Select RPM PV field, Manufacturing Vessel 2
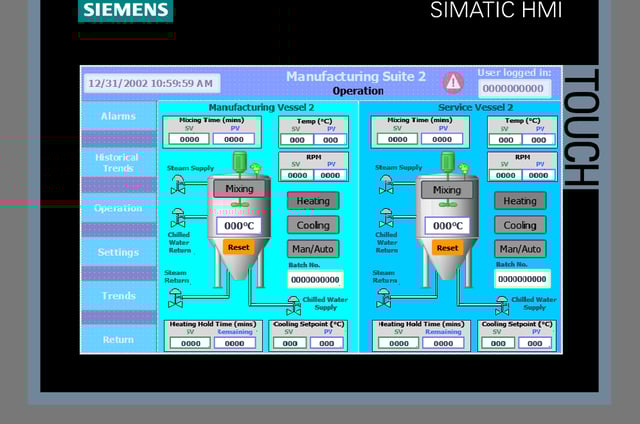This screenshot has height=424, width=640. coord(330,175)
